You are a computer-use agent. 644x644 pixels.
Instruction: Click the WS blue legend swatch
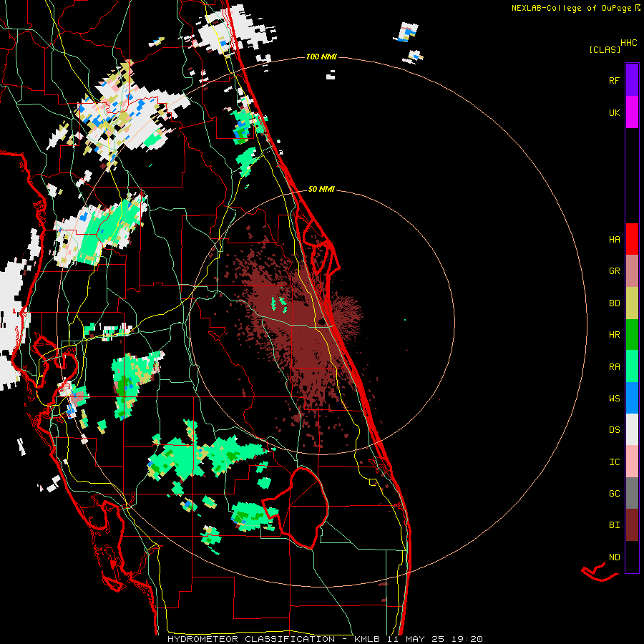click(x=632, y=398)
